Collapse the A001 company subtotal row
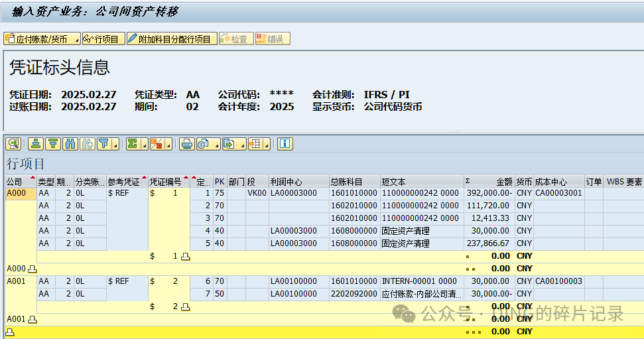The image size is (644, 339). pyautogui.click(x=32, y=319)
